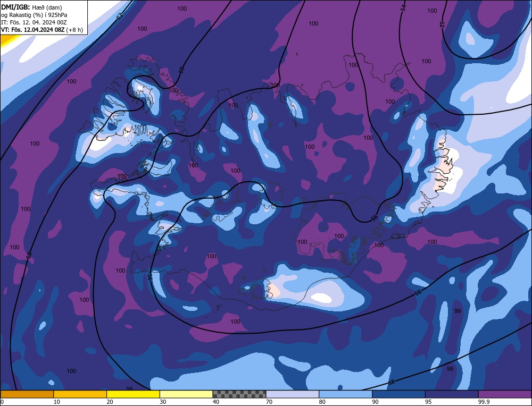532x406 pixels.
Task: Click the purple 99.9+ legend swatch
Action: 505,394
